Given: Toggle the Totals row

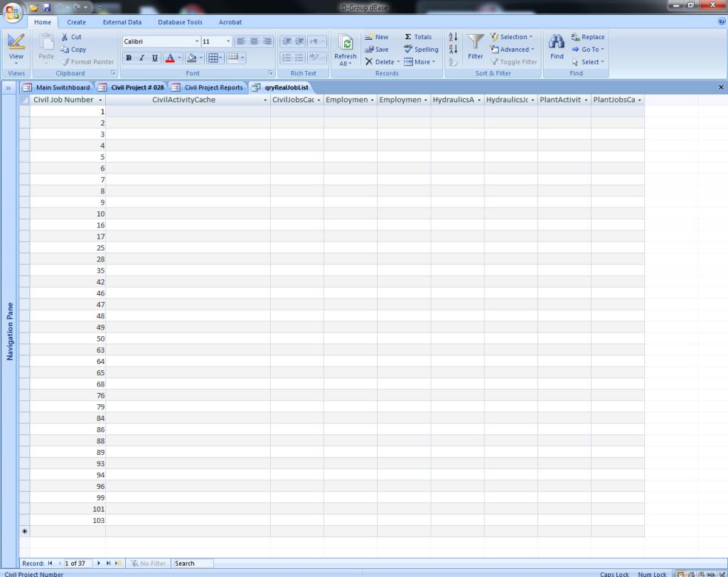Looking at the screenshot, I should (418, 37).
